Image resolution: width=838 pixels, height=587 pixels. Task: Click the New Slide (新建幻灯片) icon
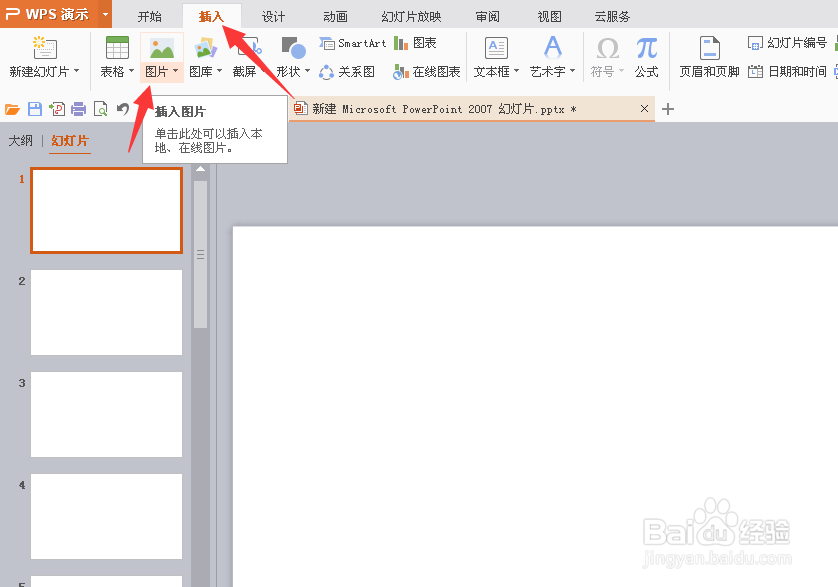pyautogui.click(x=44, y=48)
